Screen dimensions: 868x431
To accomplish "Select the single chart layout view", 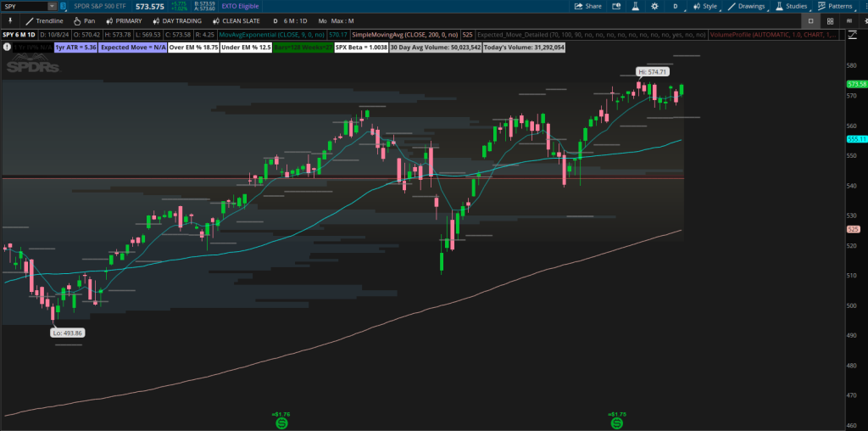I will (810, 20).
